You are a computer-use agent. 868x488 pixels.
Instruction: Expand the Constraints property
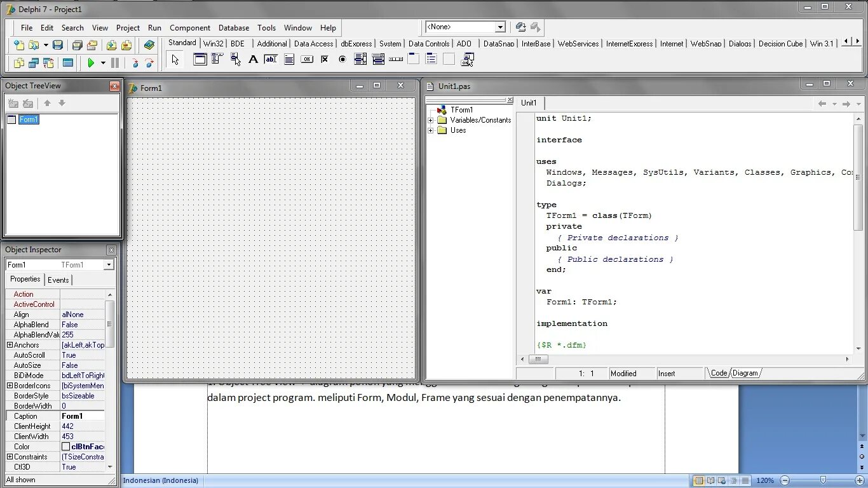(x=10, y=457)
